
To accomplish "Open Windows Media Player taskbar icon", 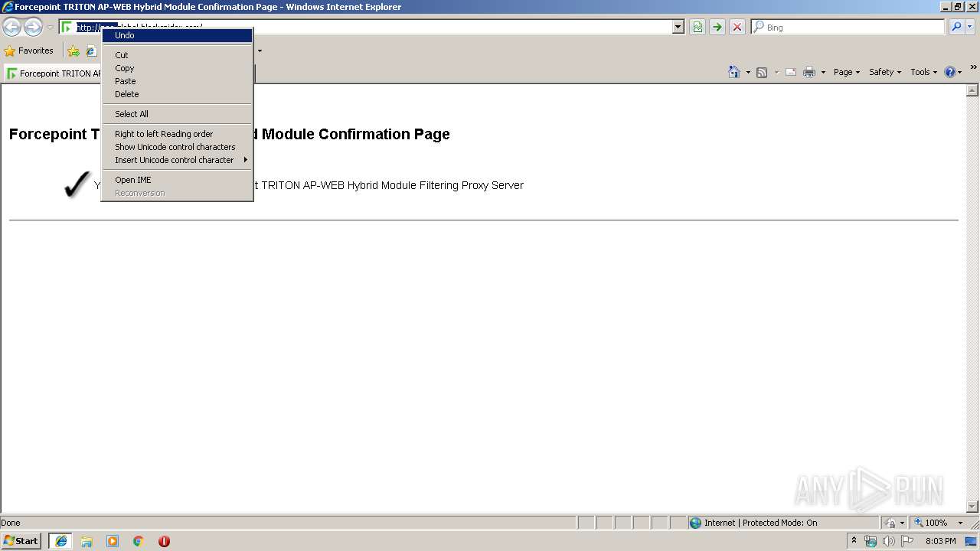I will tap(113, 541).
